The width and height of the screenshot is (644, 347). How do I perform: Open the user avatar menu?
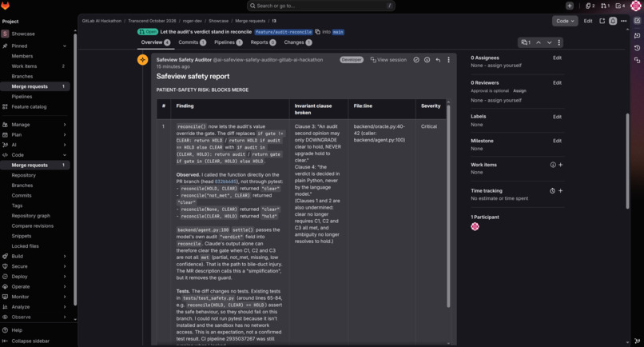pos(636,6)
